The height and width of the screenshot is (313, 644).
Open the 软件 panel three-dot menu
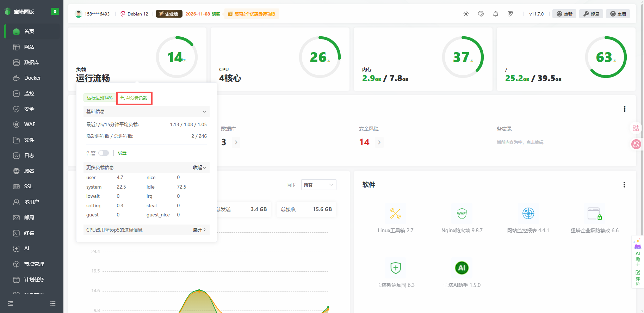tap(624, 185)
